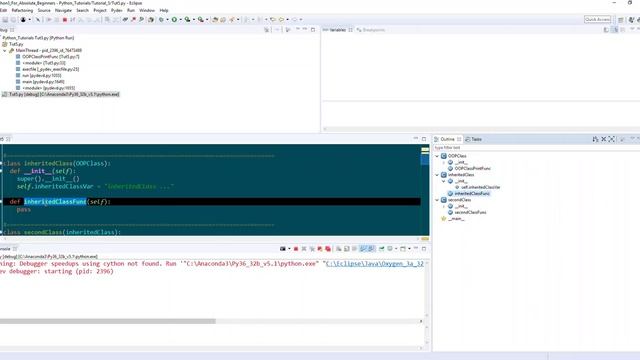Image resolution: width=640 pixels, height=360 pixels.
Task: Click Remove Launch X icon in Console toolbar
Action: point(304,249)
